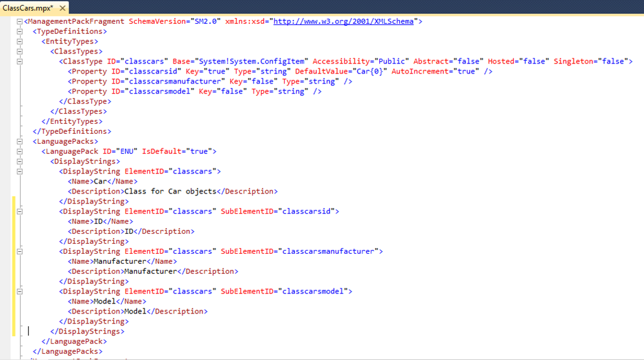The height and width of the screenshot is (360, 644).
Task: Collapse the DisplayStrings element
Action: (x=20, y=161)
